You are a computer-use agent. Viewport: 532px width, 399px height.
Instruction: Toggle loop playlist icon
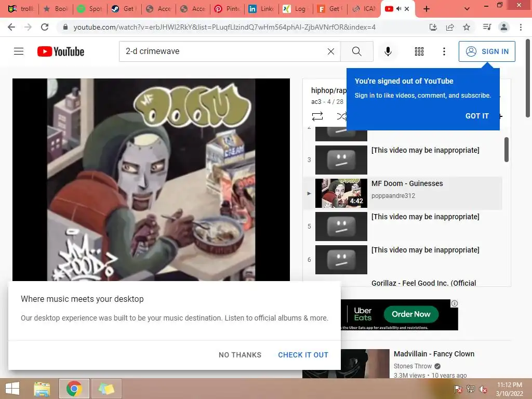[317, 116]
